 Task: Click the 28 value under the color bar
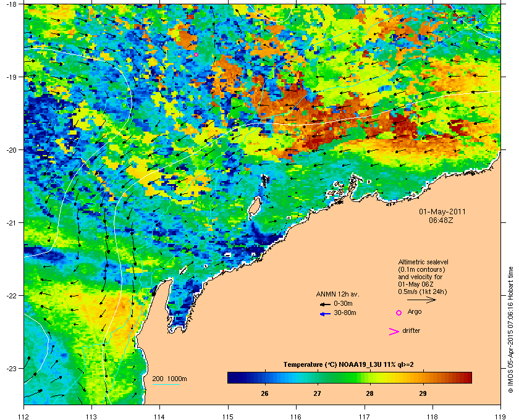pos(369,394)
